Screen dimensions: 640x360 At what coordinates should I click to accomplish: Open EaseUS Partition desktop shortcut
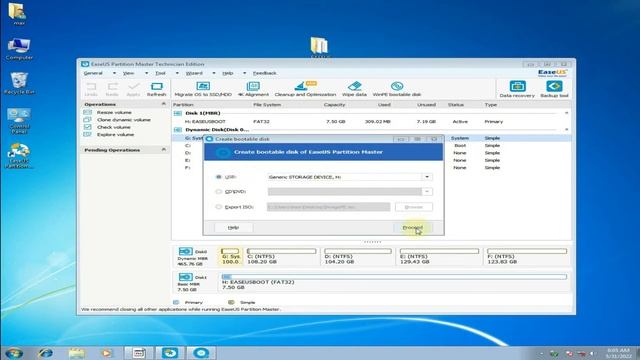click(19, 156)
